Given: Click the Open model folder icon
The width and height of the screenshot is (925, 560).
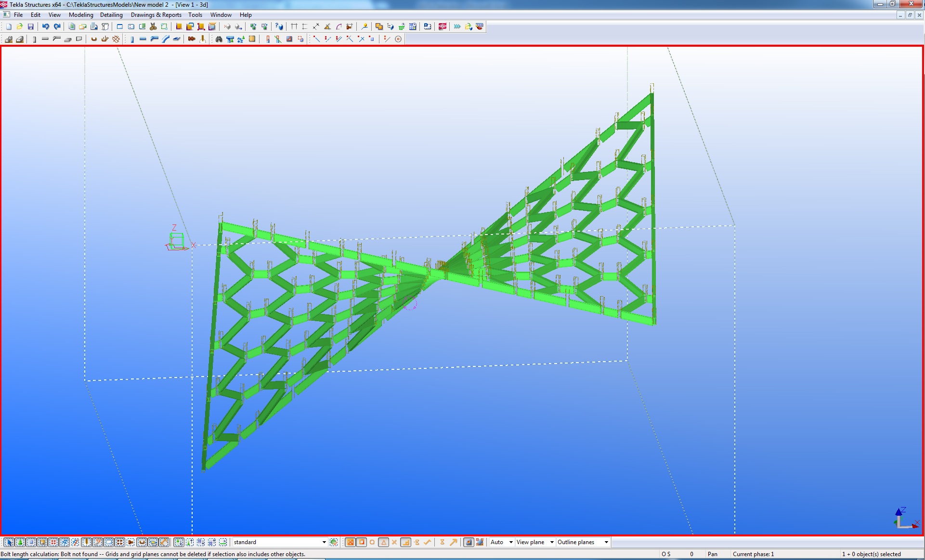Looking at the screenshot, I should click(20, 26).
